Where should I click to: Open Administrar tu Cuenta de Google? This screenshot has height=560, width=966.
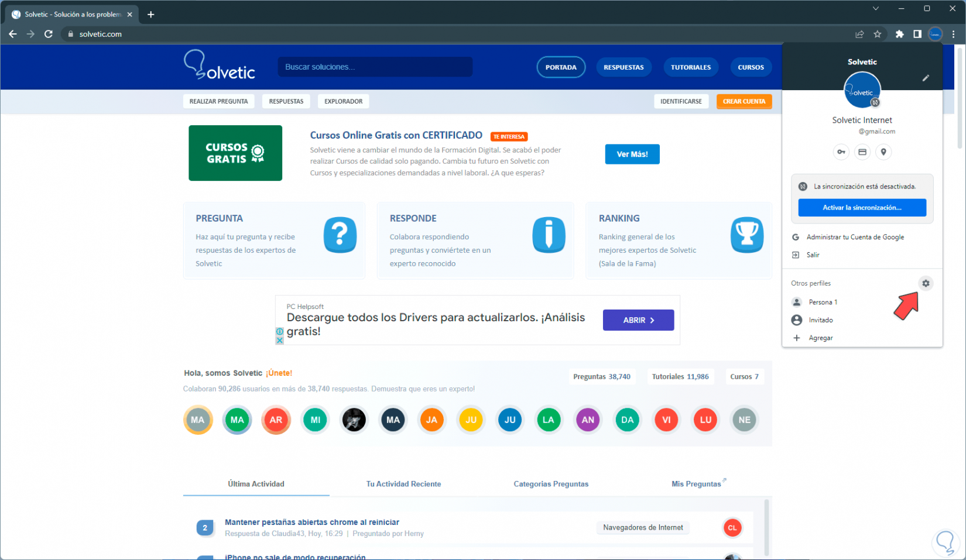(x=862, y=237)
